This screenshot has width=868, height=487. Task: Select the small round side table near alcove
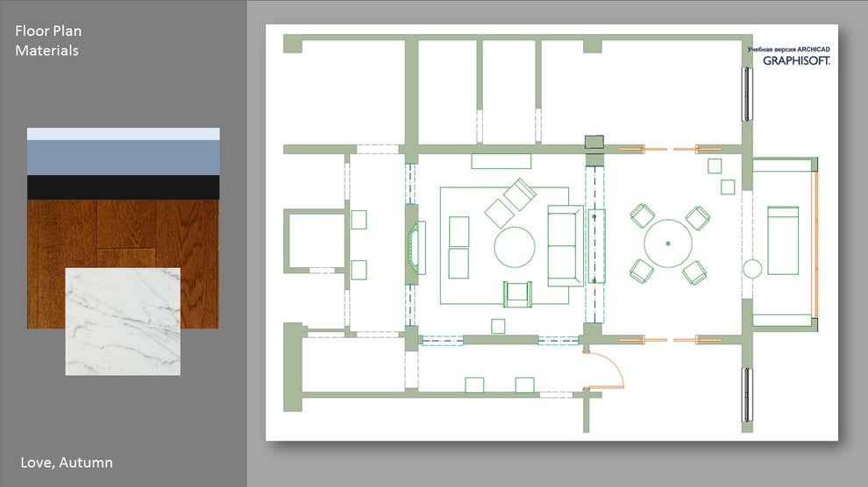coord(752,269)
